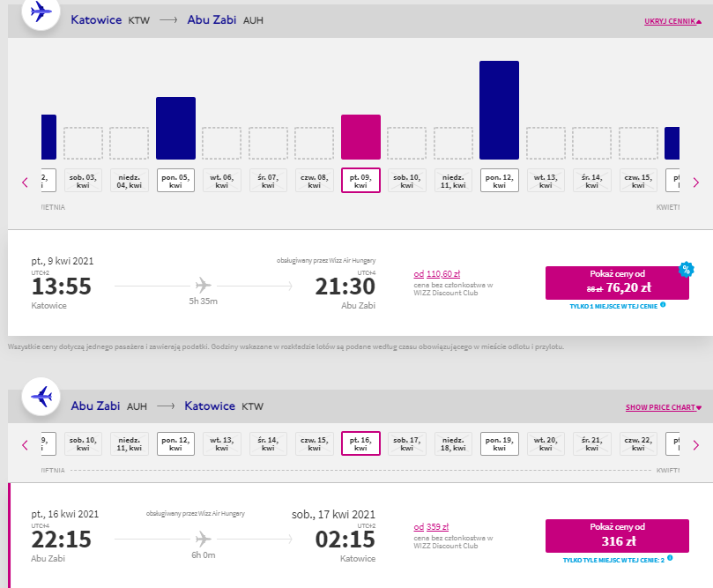Go to earlier return dates arrow

pyautogui.click(x=25, y=445)
